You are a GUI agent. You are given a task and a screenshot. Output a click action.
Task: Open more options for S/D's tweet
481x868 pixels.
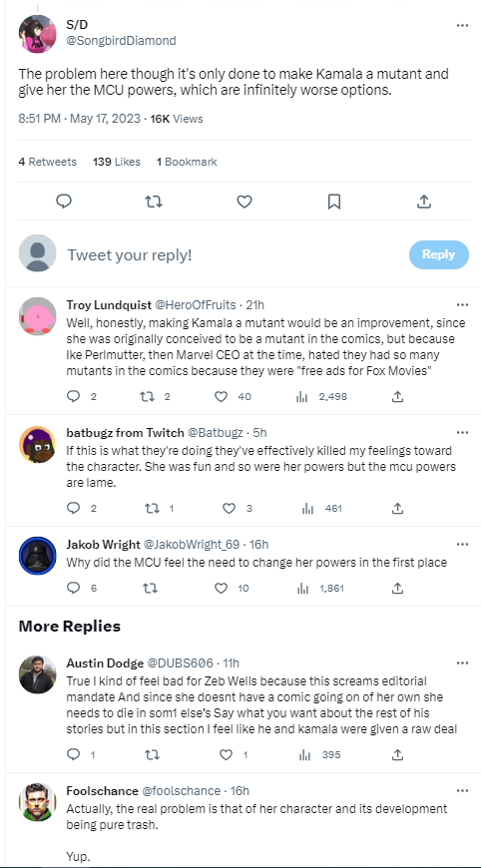[462, 26]
